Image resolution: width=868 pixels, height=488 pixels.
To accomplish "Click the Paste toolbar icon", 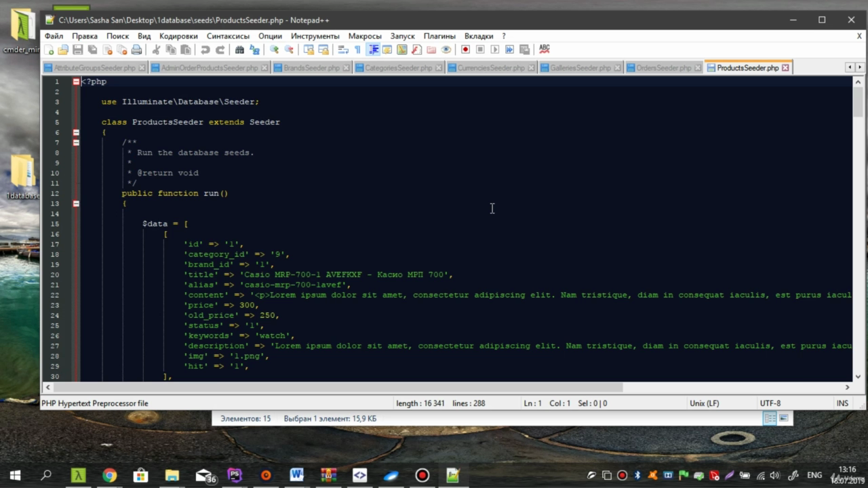I will (185, 49).
